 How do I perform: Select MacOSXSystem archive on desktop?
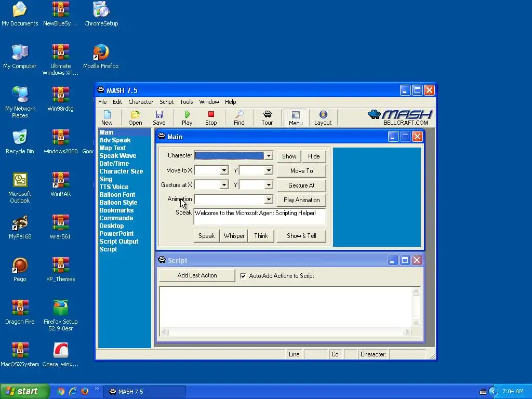[x=20, y=354]
